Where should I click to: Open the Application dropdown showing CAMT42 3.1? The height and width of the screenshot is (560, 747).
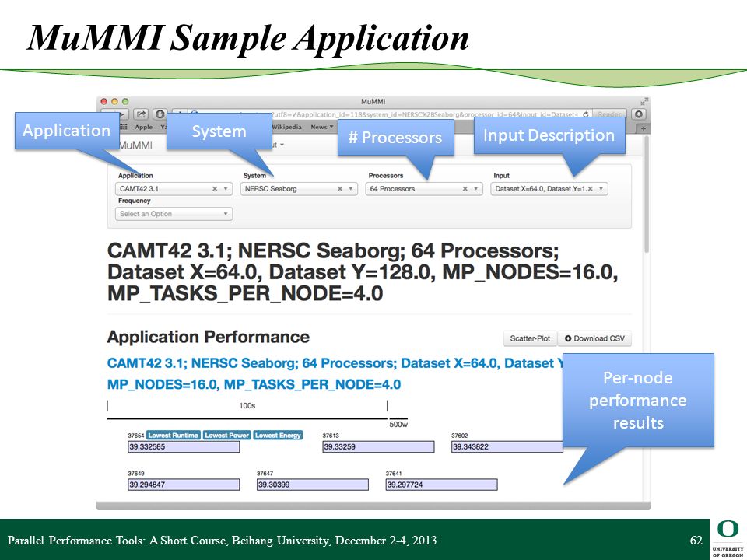click(x=174, y=189)
